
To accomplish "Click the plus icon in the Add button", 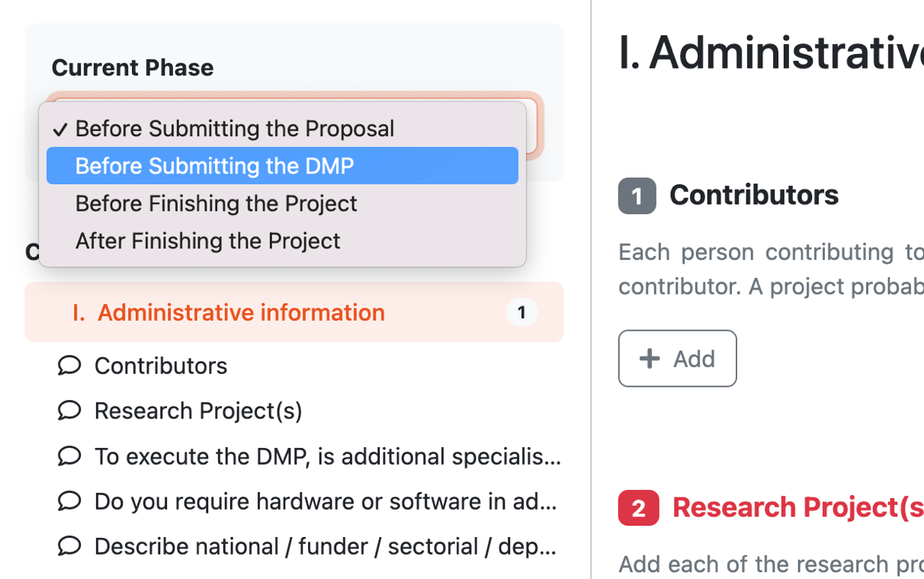I will click(x=650, y=359).
